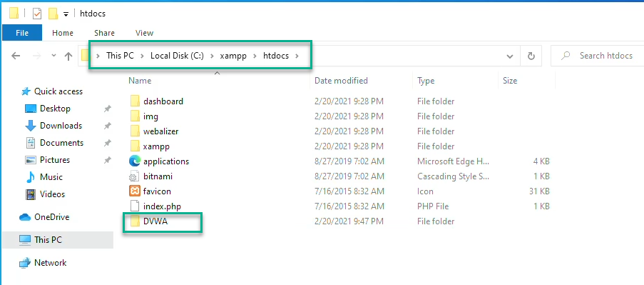Select htdocs in the address breadcrumb

coord(276,56)
